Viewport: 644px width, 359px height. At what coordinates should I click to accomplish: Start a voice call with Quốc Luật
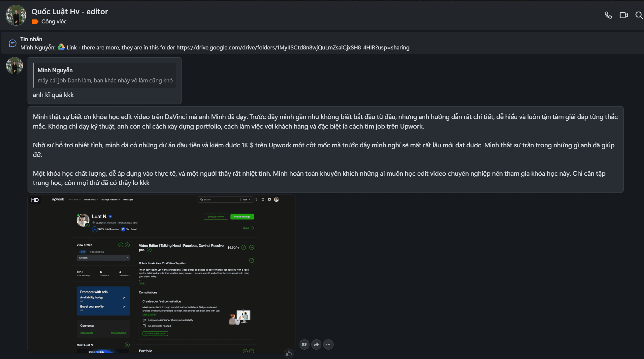pyautogui.click(x=608, y=15)
